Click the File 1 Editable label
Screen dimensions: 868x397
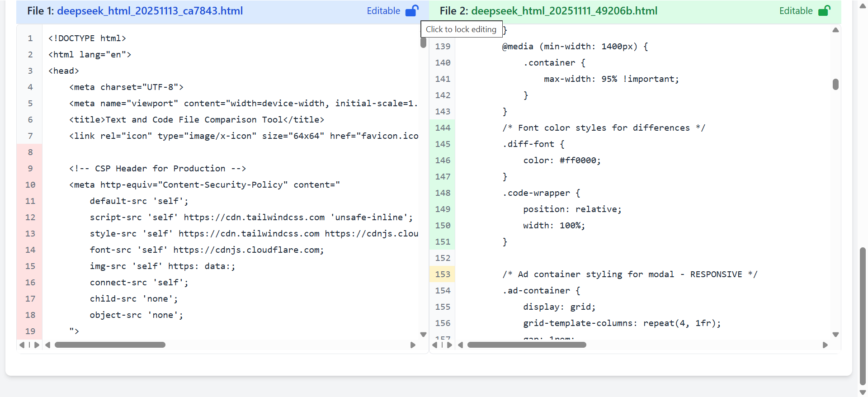pos(383,11)
